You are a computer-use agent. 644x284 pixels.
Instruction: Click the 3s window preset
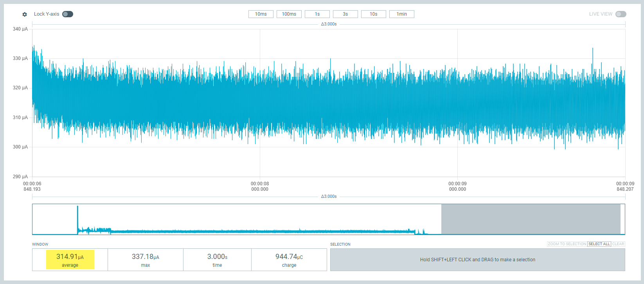[345, 14]
